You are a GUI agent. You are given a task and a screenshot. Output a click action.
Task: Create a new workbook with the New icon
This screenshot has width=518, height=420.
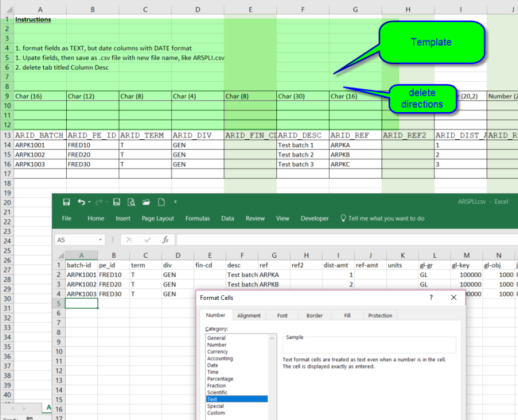tap(161, 201)
